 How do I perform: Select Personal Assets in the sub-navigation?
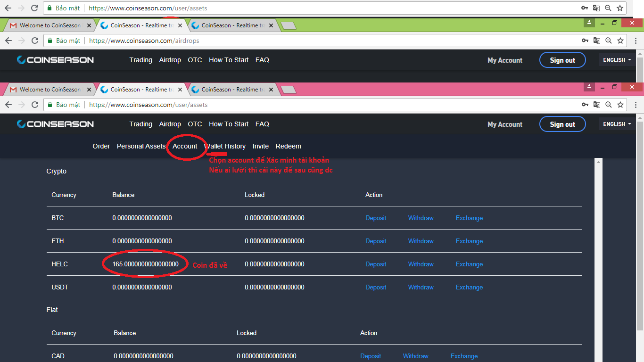coord(141,146)
